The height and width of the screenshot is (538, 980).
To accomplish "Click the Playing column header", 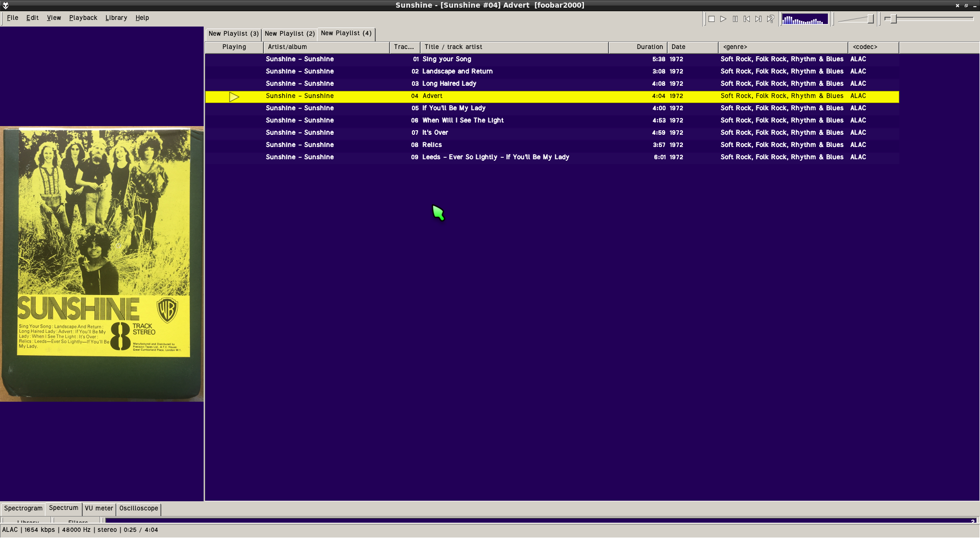I will tap(234, 47).
